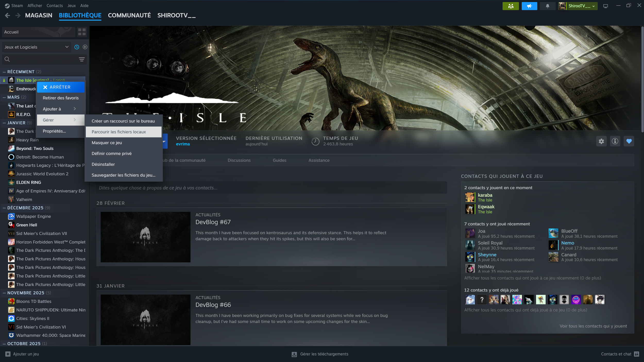Click the green friends activity icon

coord(510,6)
